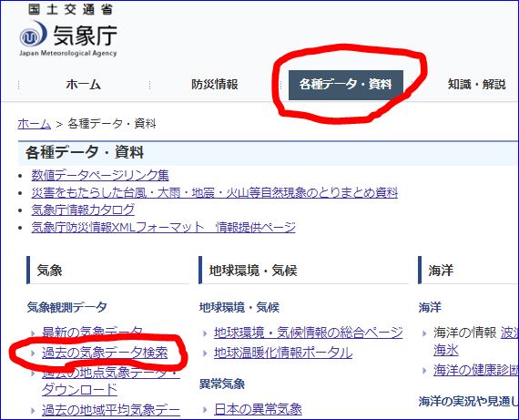Open the 防災情報 navigation tab
The image size is (519, 420).
(x=215, y=85)
